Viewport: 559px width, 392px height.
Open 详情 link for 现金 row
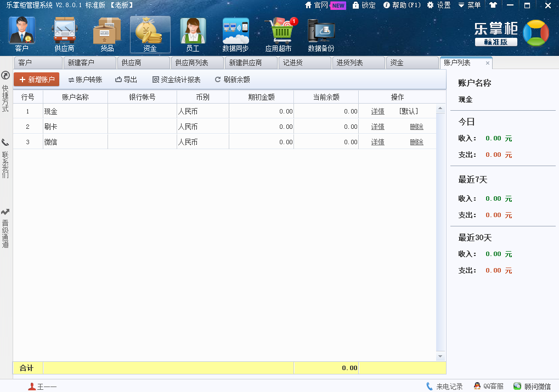(377, 111)
